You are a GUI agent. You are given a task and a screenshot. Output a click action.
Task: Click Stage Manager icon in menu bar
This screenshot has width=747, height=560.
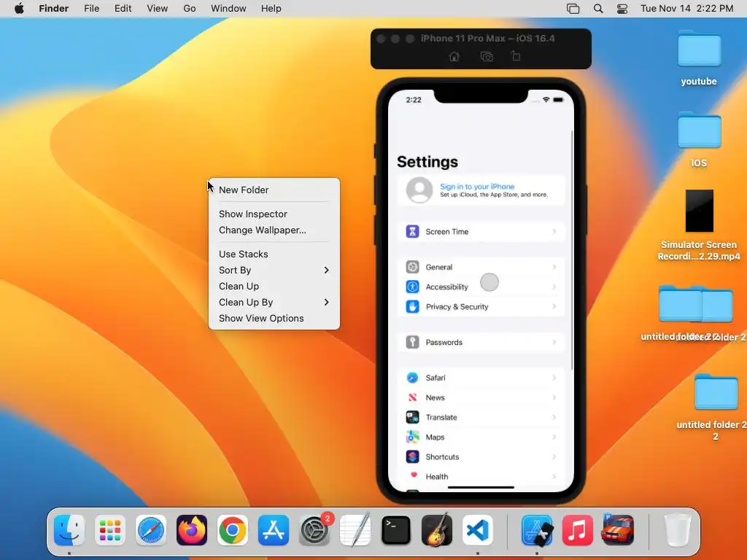click(573, 9)
